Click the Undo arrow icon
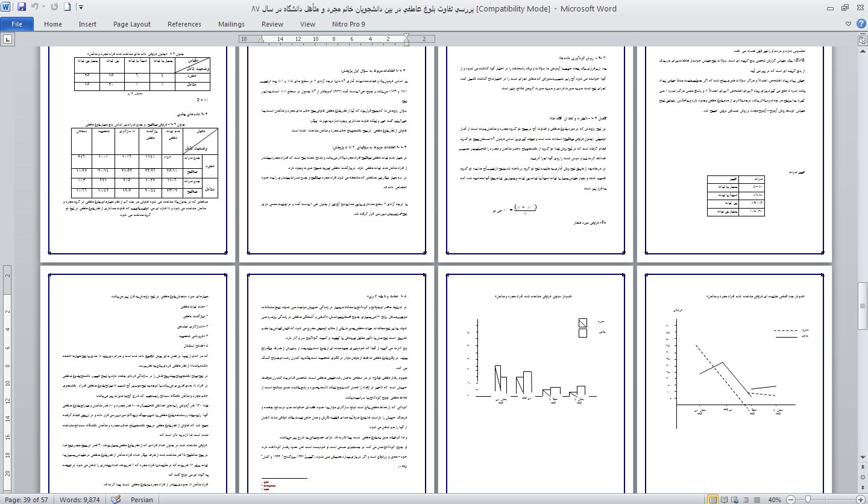868x504 pixels. [x=34, y=8]
